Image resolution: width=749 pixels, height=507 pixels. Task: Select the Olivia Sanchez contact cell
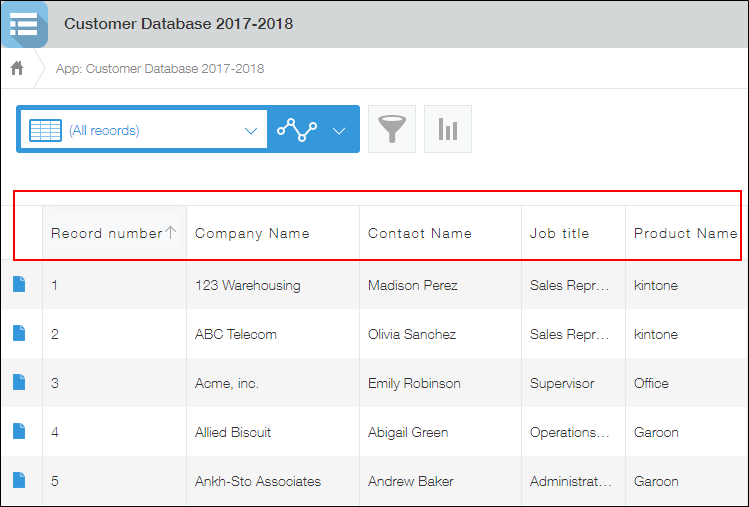pyautogui.click(x=412, y=335)
